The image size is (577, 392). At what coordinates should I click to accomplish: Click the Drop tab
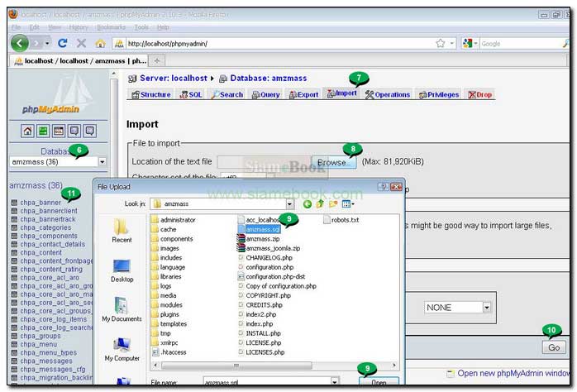point(479,94)
